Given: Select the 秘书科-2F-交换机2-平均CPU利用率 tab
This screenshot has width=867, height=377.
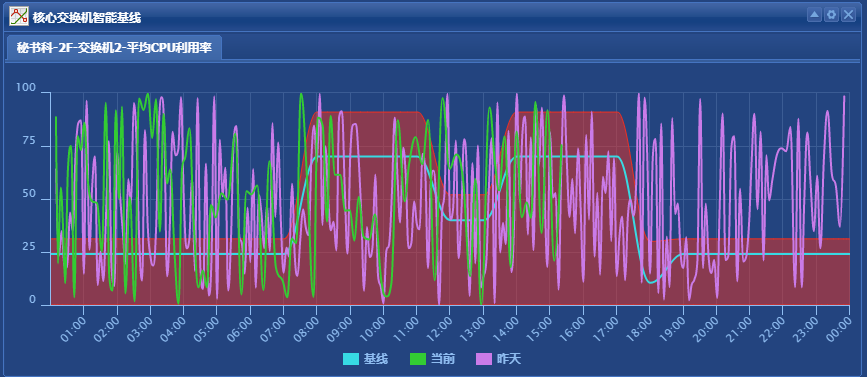Looking at the screenshot, I should (x=114, y=48).
